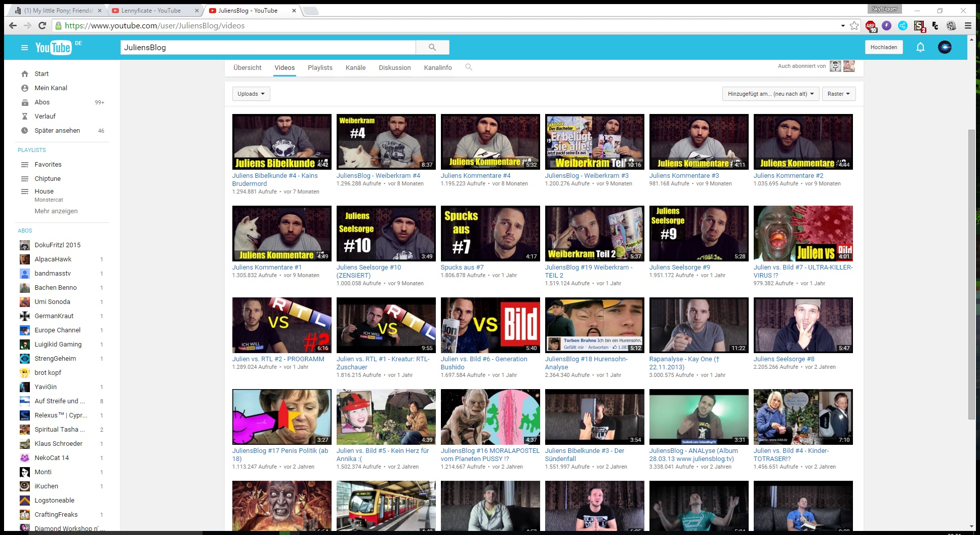Open Luigikid Gaming subscription
Image resolution: width=980 pixels, height=535 pixels.
(x=58, y=345)
